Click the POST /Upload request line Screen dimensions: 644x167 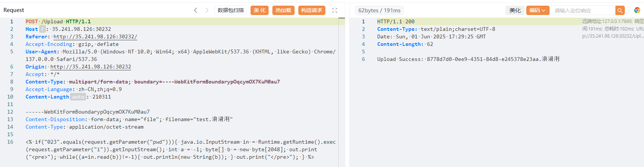(58, 21)
